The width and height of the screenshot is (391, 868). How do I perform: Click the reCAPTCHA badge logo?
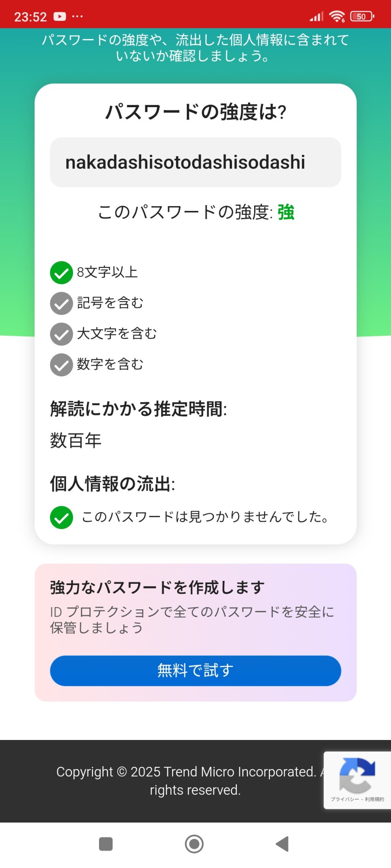coord(357,775)
